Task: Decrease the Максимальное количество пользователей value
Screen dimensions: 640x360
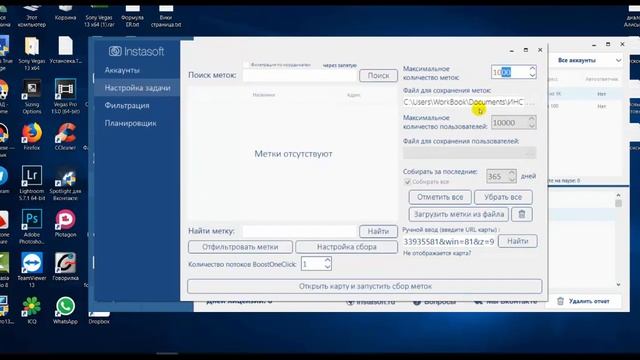Action: click(531, 126)
